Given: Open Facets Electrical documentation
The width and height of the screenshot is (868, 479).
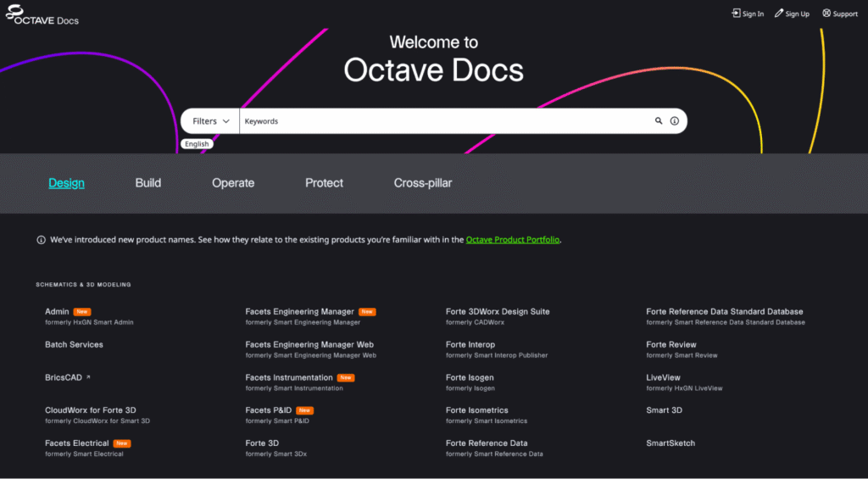Looking at the screenshot, I should pos(77,443).
